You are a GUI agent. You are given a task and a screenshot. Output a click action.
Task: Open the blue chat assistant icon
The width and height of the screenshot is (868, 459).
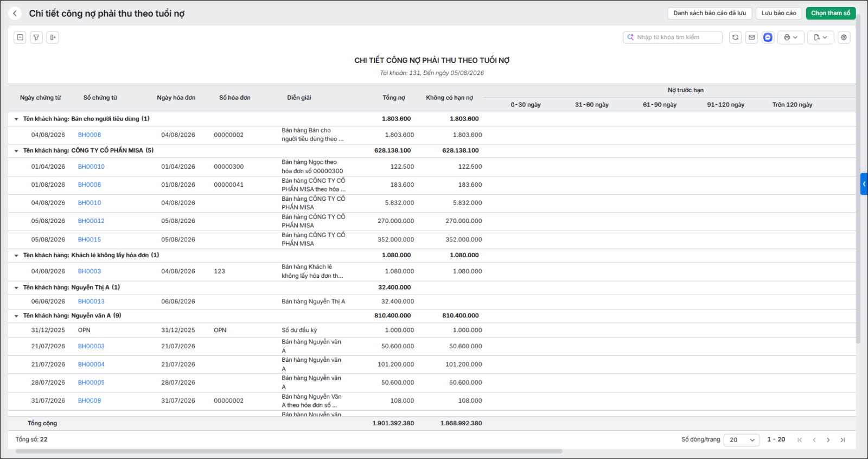pos(768,37)
